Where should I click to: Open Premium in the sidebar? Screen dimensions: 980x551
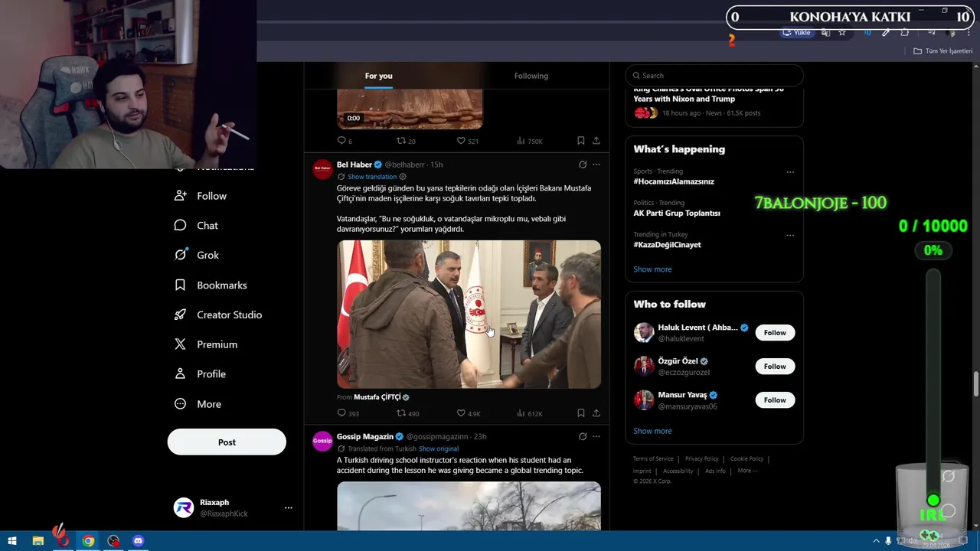click(x=207, y=344)
